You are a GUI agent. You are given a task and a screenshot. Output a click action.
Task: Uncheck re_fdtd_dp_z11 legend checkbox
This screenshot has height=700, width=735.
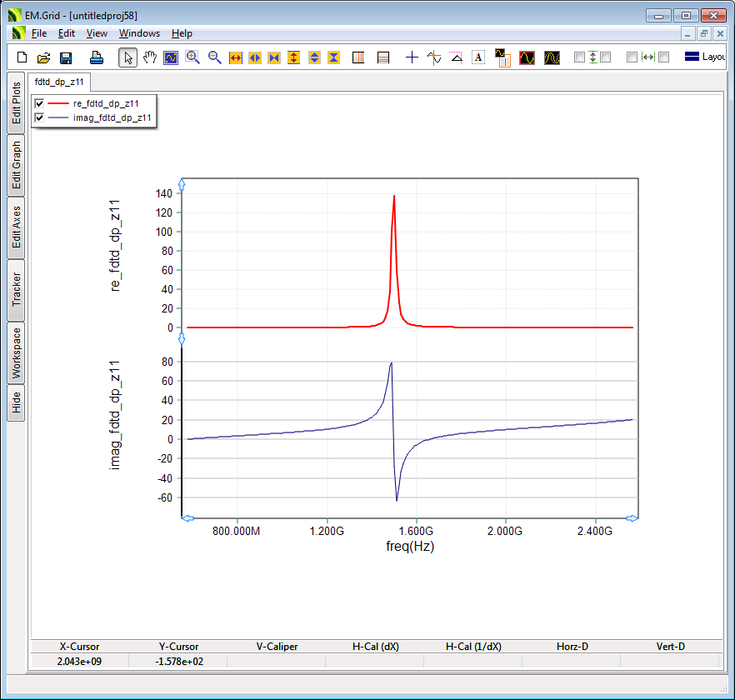(39, 103)
